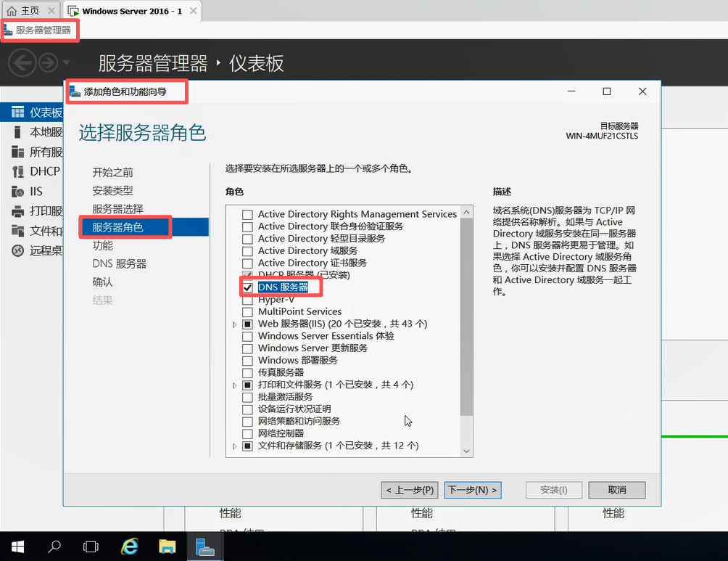Image resolution: width=728 pixels, height=561 pixels.
Task: Check Windows Server Essentials 体验
Action: [x=247, y=336]
